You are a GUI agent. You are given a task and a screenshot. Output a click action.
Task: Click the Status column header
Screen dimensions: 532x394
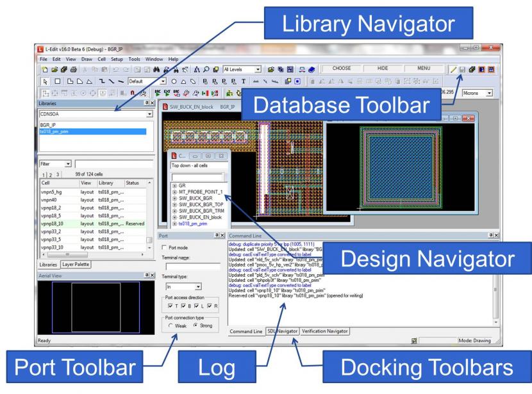pos(135,183)
